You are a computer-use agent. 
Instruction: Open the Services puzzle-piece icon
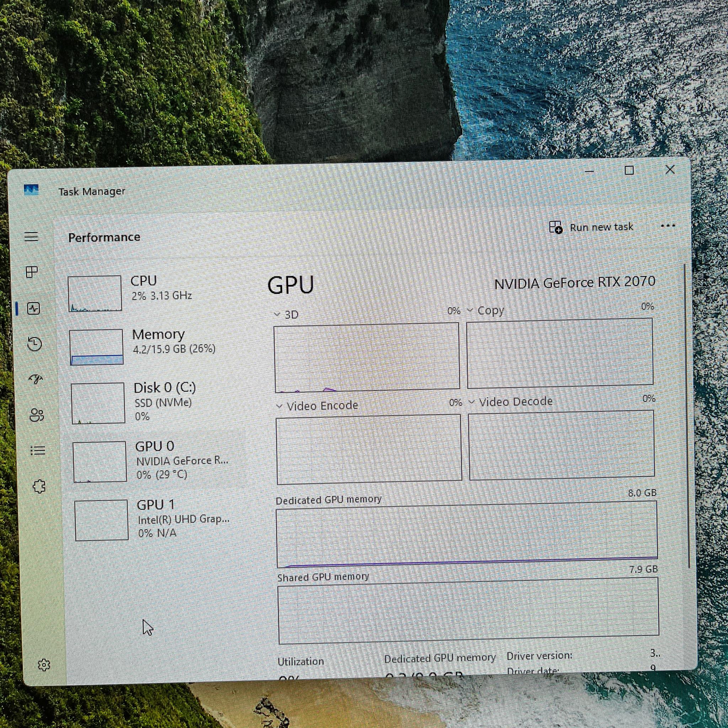(x=39, y=486)
